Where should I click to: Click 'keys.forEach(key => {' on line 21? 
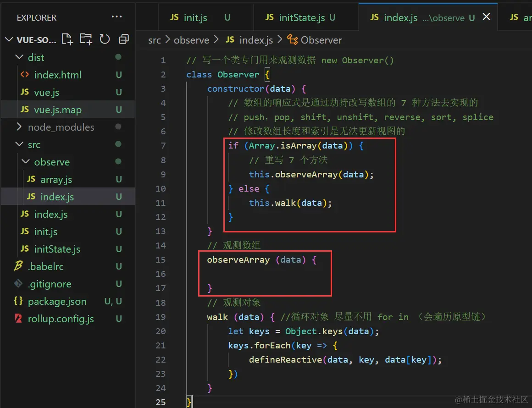pyautogui.click(x=283, y=346)
